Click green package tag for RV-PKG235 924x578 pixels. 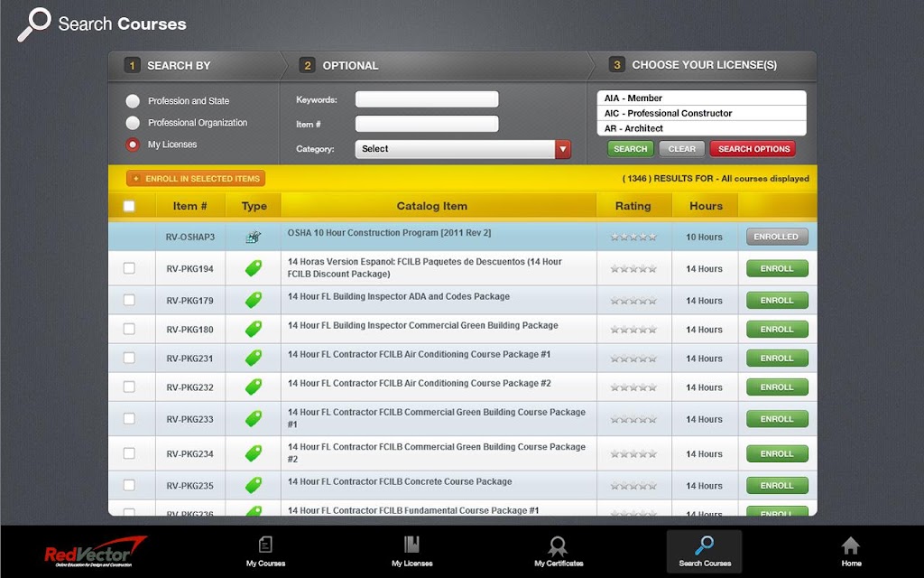point(254,485)
